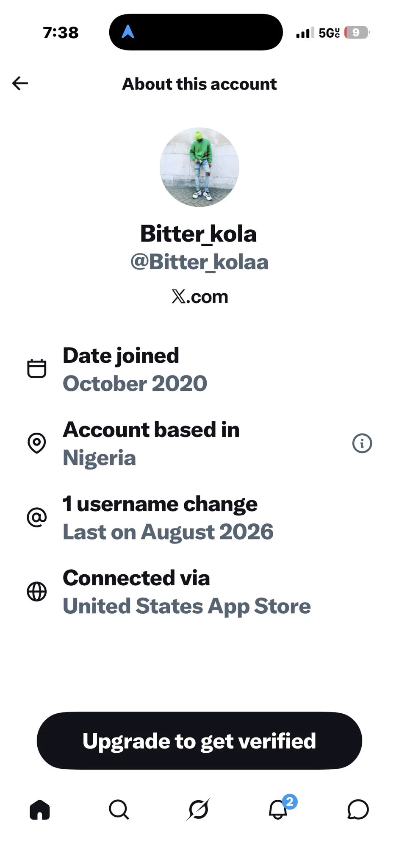Tap the October 2020 join date
399x868 pixels.
(135, 384)
